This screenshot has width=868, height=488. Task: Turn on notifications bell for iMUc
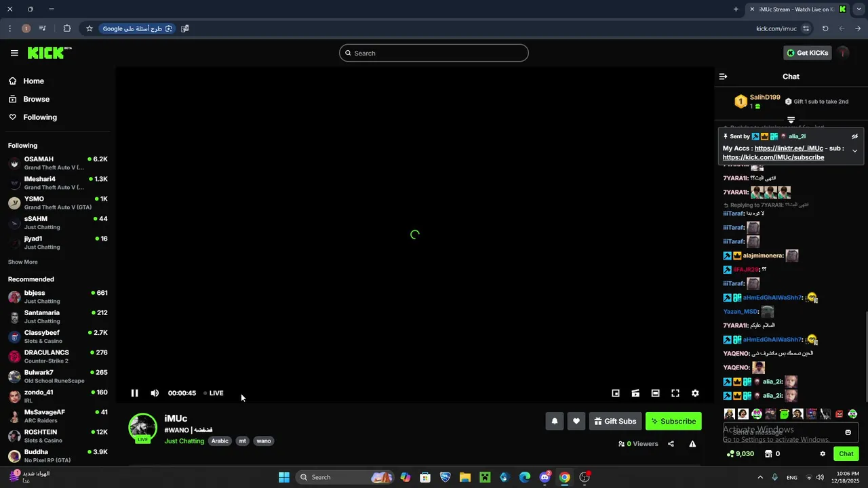555,421
